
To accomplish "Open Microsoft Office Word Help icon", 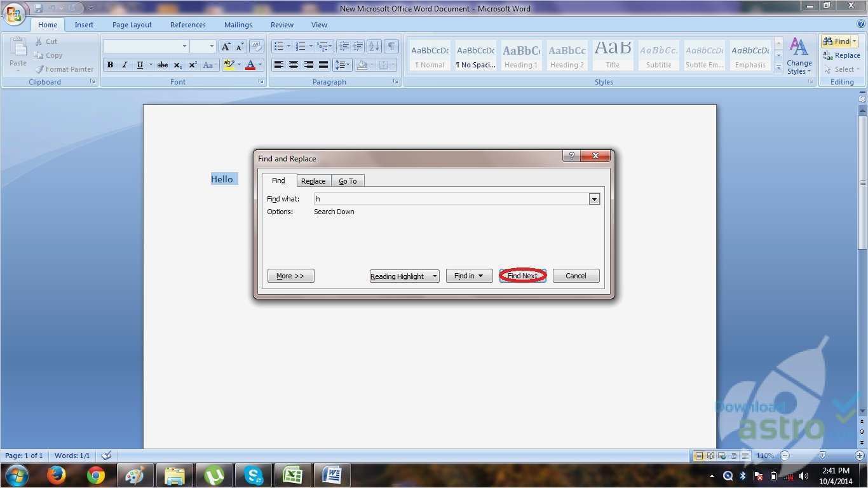I will [861, 24].
